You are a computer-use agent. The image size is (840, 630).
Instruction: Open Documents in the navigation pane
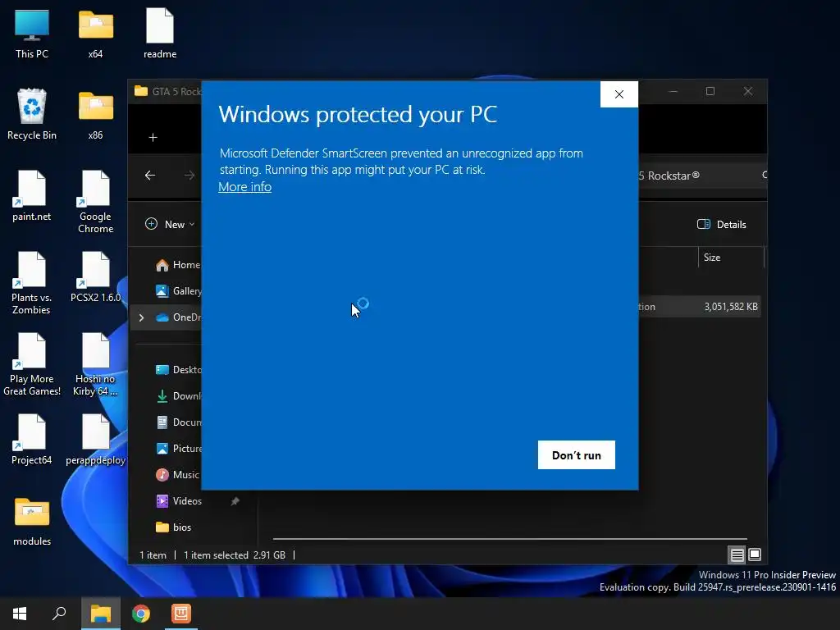tap(177, 422)
